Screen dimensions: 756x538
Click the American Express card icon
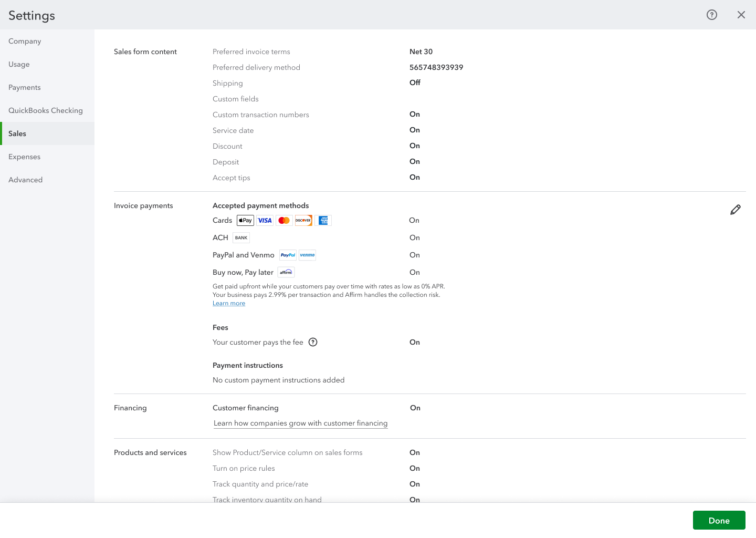pyautogui.click(x=323, y=221)
